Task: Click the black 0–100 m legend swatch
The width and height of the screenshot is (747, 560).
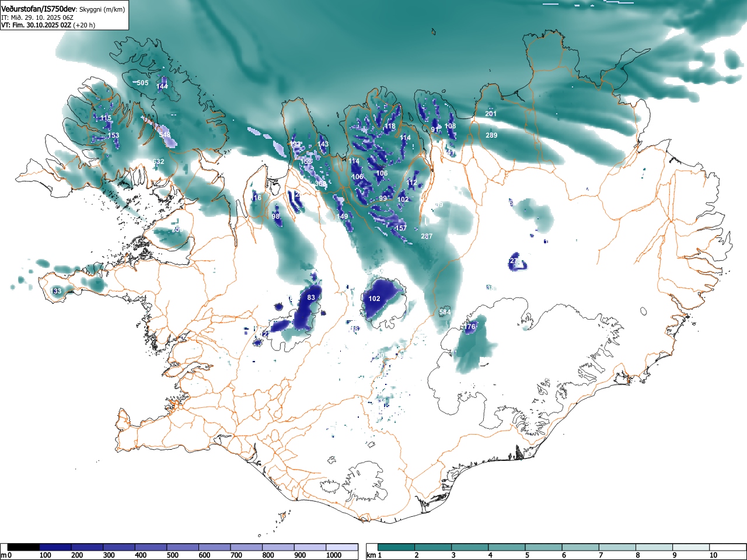Action: point(24,547)
